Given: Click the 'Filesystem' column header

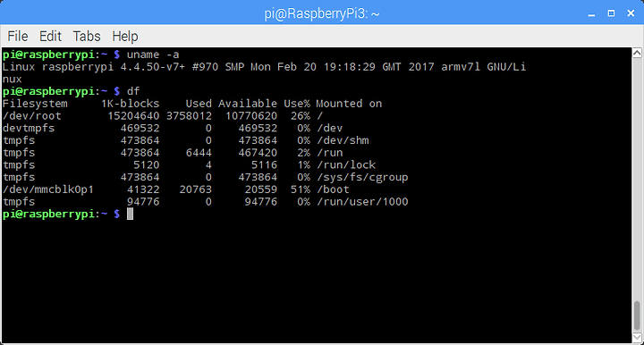Looking at the screenshot, I should [35, 104].
